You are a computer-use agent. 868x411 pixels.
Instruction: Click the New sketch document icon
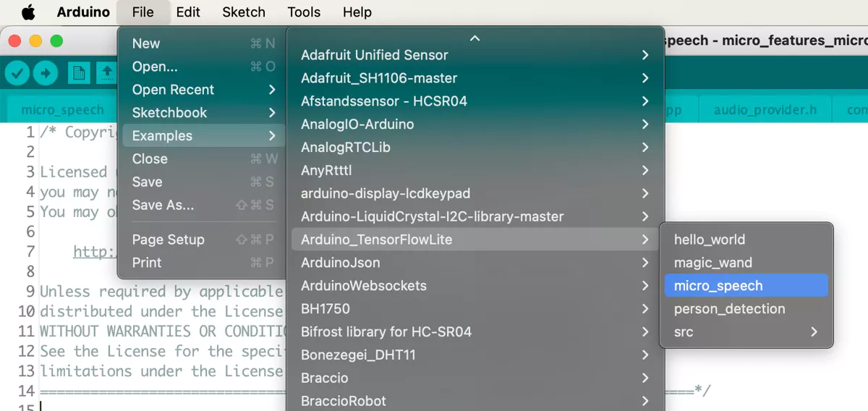[79, 72]
